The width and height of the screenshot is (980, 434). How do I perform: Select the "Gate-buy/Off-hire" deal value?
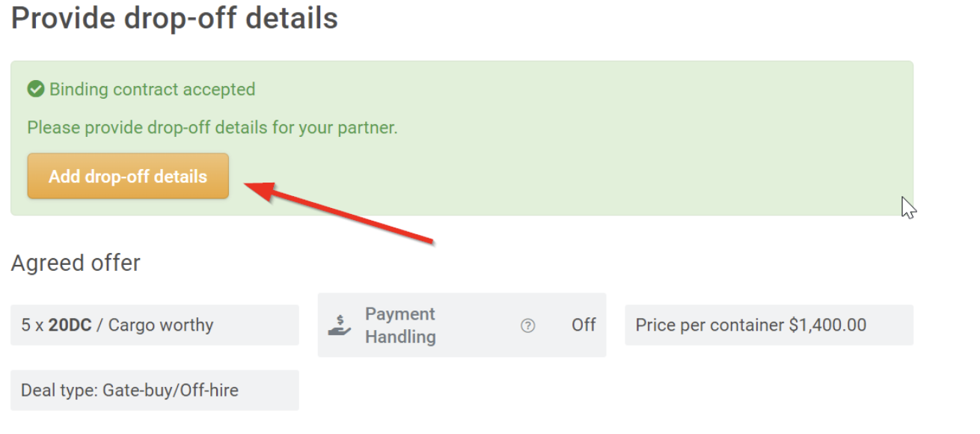(x=171, y=391)
